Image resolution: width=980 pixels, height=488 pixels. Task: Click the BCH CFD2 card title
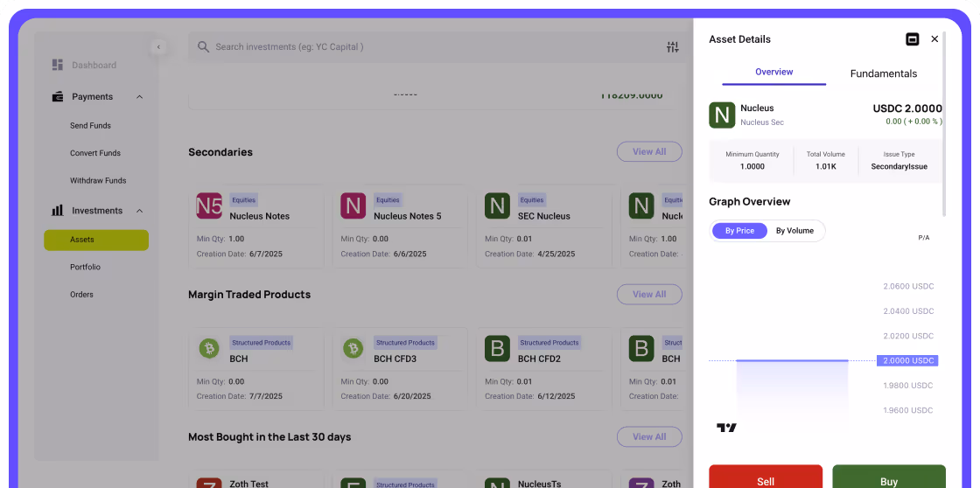[x=539, y=359]
